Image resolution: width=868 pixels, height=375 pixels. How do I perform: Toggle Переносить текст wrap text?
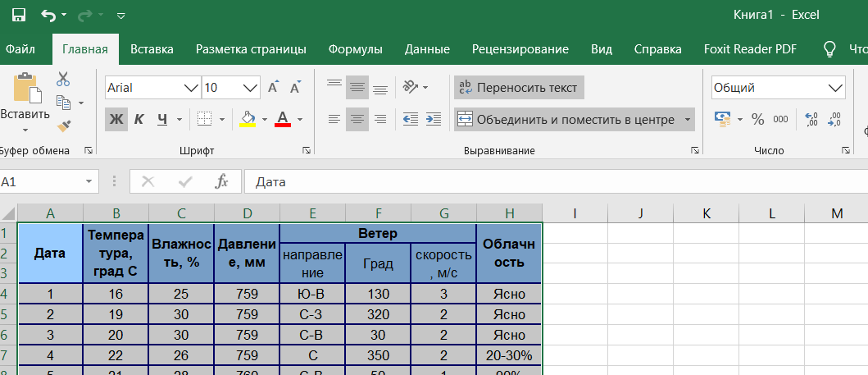(519, 88)
